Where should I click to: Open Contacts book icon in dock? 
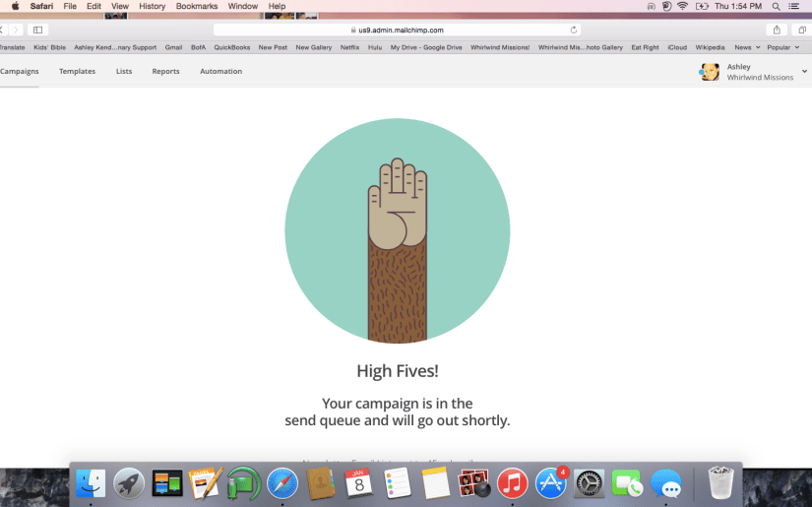click(x=320, y=483)
